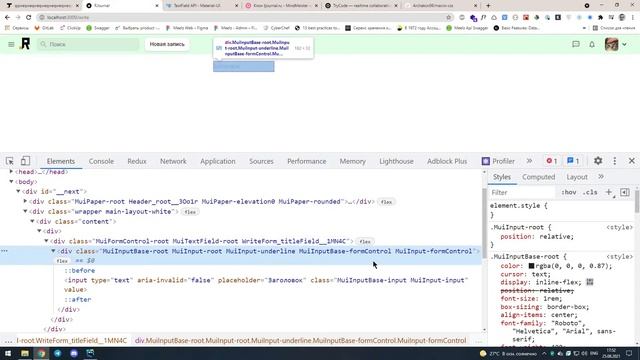640x360 pixels.
Task: Switch to the Layout pane tab
Action: point(577,177)
